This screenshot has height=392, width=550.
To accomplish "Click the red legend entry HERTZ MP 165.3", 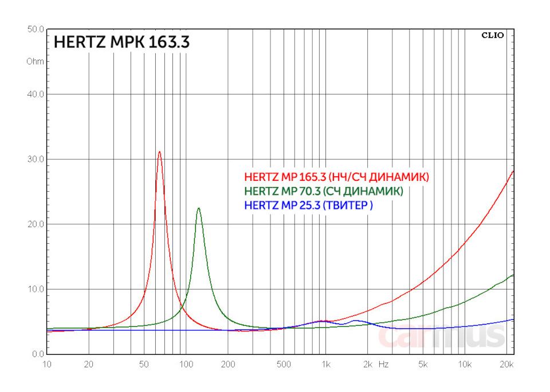I will pyautogui.click(x=337, y=177).
